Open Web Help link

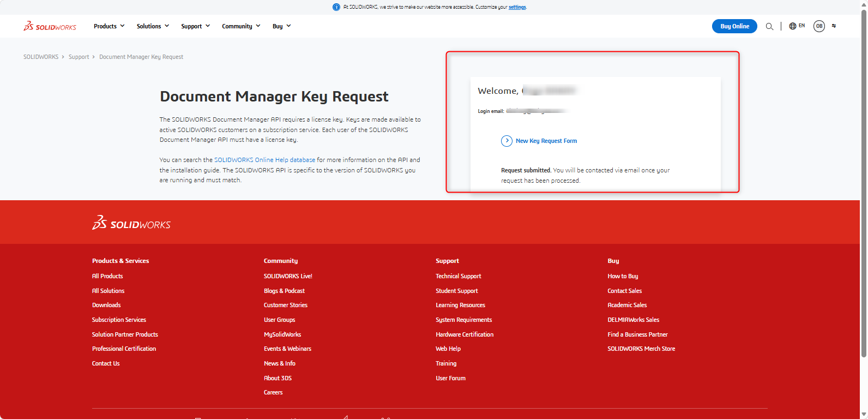click(x=448, y=349)
